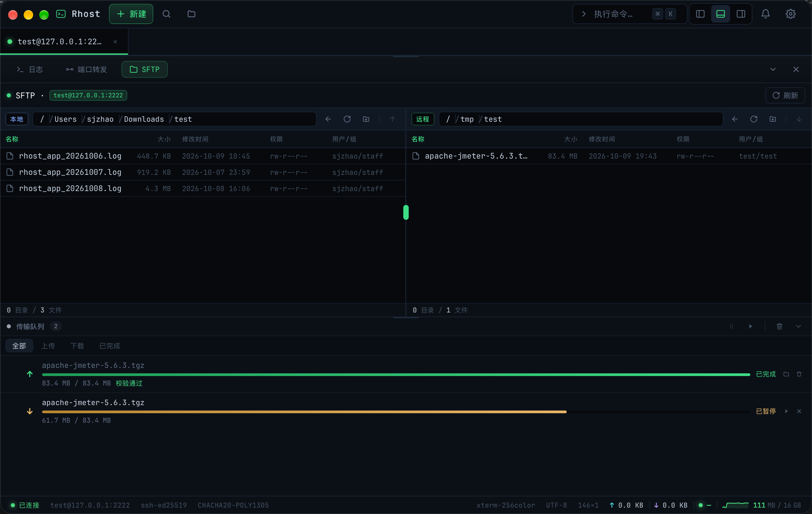Create new folder in local pane
This screenshot has height=514, width=812.
[x=366, y=119]
